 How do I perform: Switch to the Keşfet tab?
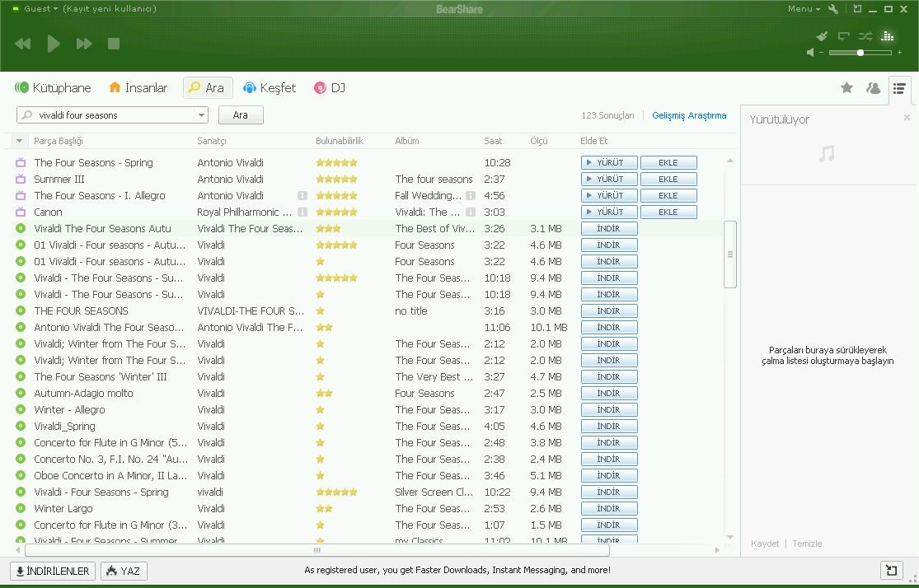pos(270,88)
